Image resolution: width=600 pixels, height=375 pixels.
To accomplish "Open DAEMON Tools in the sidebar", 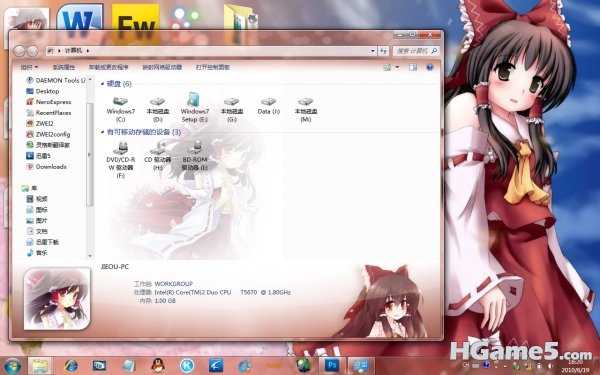I will point(55,80).
